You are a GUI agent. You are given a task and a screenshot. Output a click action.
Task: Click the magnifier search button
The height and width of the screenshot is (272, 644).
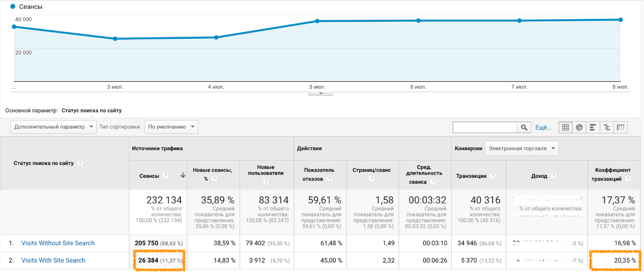524,127
